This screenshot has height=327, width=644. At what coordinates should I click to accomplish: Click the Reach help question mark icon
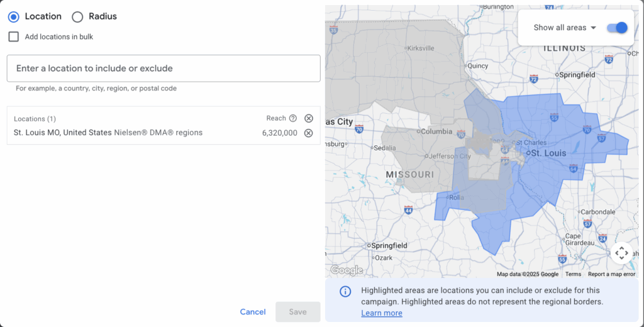tap(293, 118)
